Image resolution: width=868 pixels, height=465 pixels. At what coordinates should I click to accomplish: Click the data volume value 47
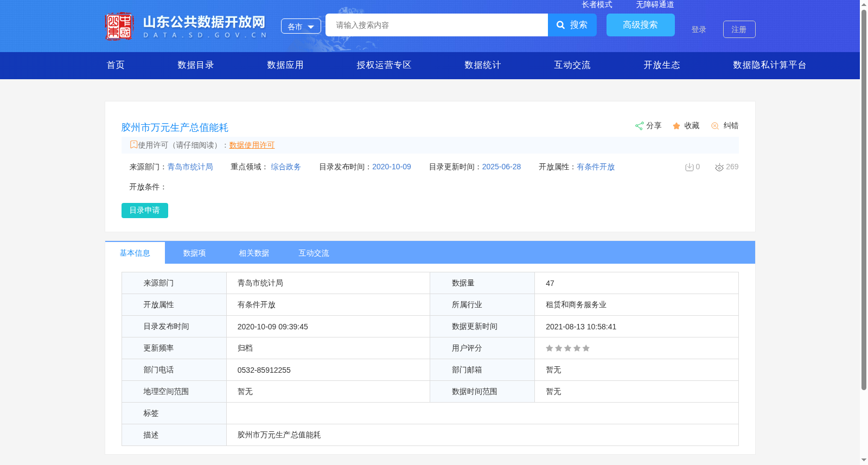[x=550, y=283]
